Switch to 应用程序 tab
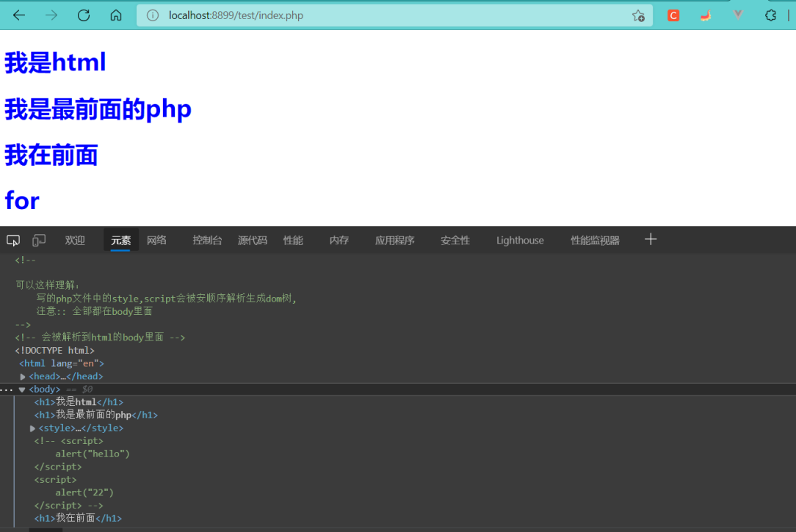Screen dimensions: 796x532 coord(395,241)
